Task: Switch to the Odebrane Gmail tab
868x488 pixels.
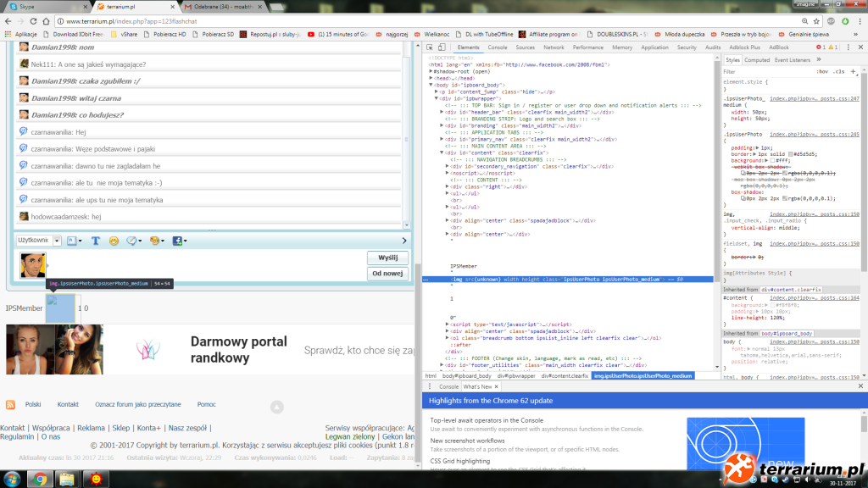Action: 223,7
